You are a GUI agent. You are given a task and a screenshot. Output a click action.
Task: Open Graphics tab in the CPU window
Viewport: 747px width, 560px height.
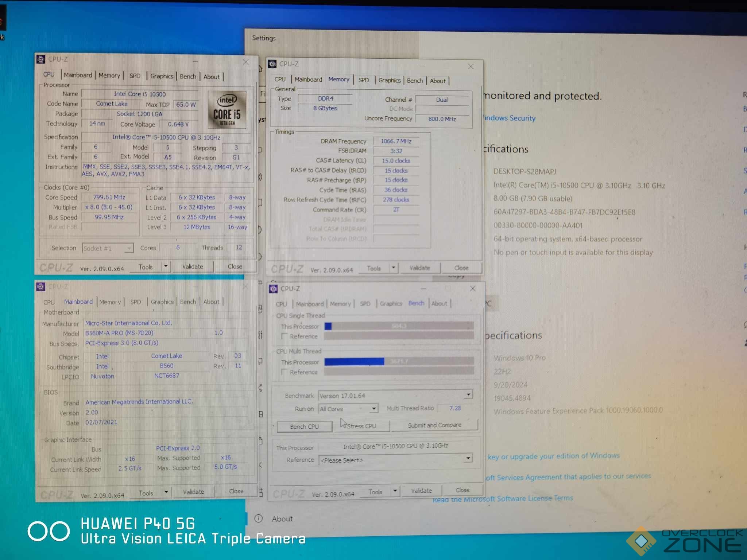(162, 76)
